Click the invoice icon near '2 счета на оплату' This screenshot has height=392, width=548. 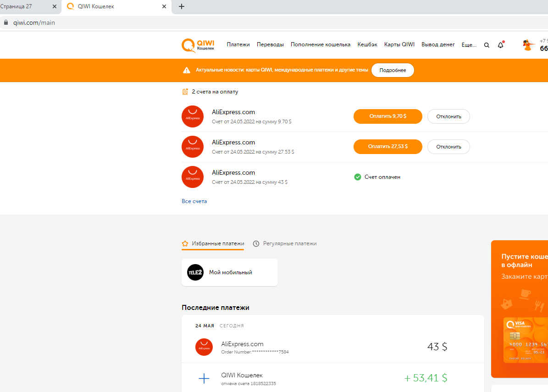[185, 92]
